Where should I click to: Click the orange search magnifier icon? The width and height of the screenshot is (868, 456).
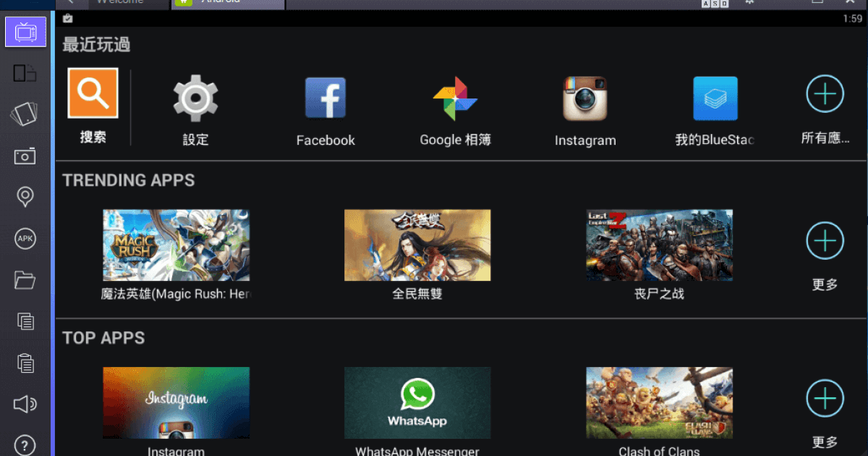tap(93, 93)
